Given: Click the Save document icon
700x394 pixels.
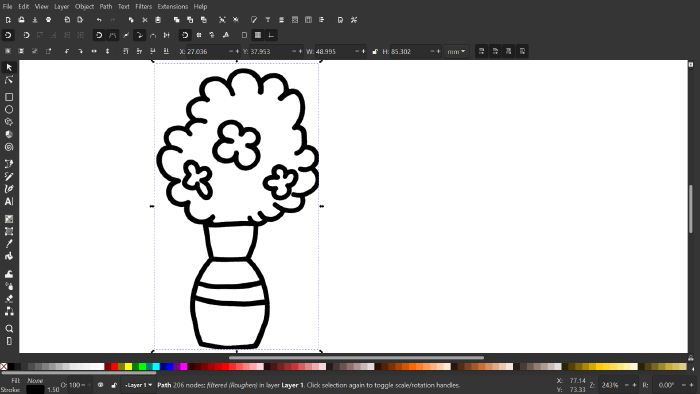Looking at the screenshot, I should 35,20.
